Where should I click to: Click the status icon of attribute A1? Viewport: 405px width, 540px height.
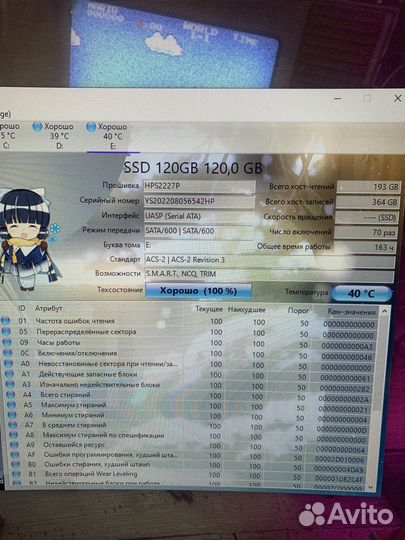(9, 374)
